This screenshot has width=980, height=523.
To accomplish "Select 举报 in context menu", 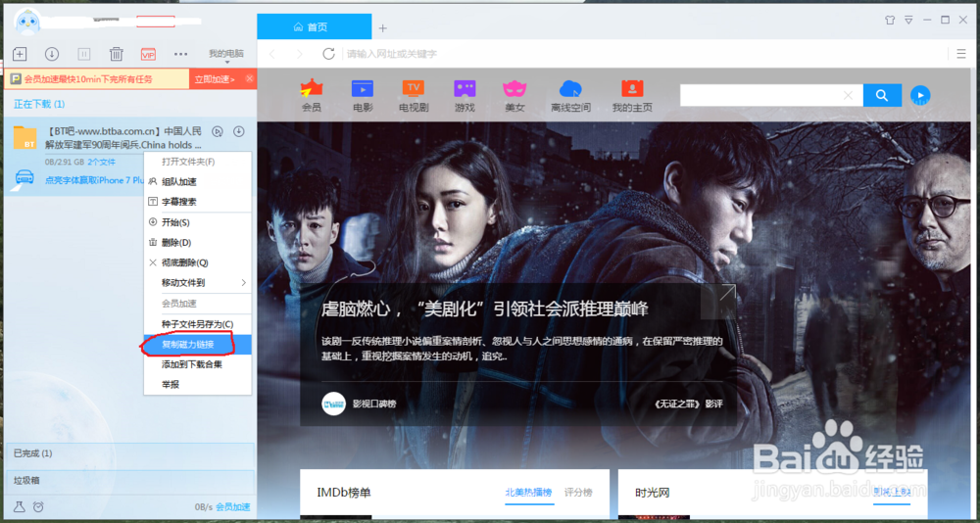I will click(x=171, y=384).
